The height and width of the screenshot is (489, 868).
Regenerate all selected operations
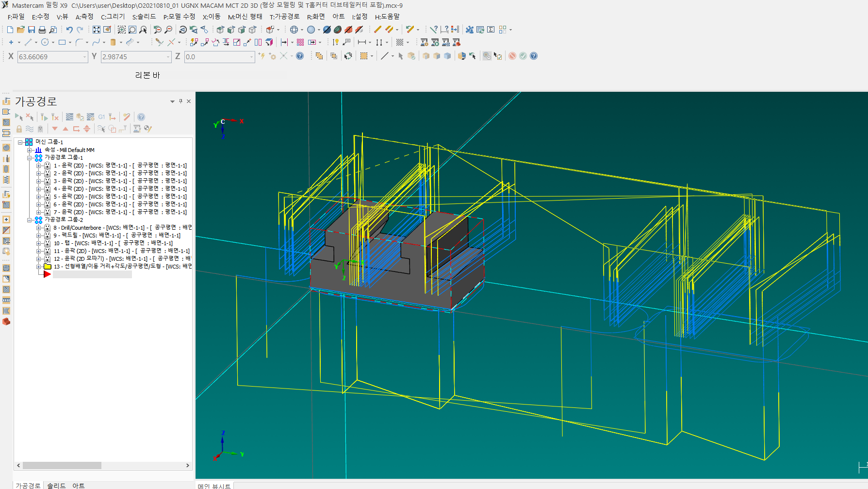44,117
